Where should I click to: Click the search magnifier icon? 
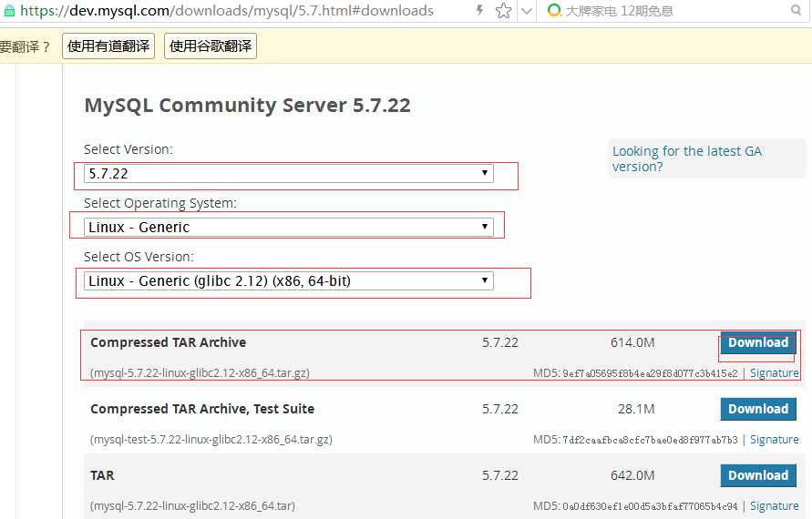[x=796, y=10]
